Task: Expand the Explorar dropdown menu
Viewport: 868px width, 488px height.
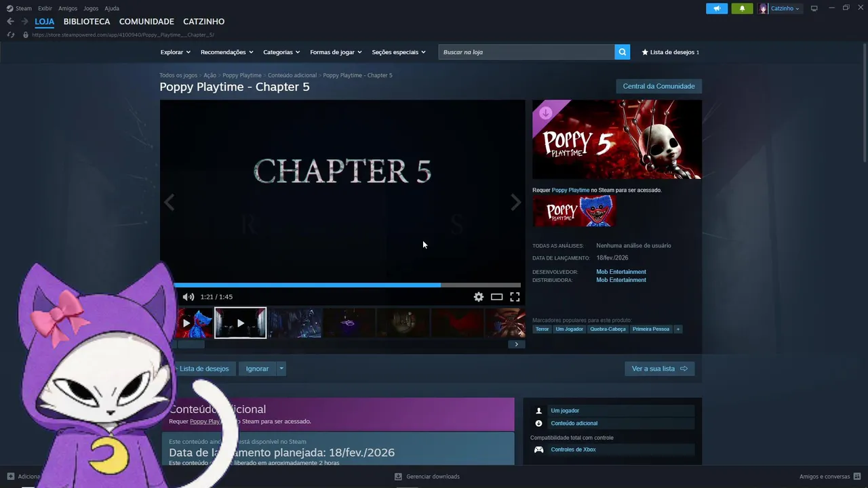Action: tap(176, 52)
